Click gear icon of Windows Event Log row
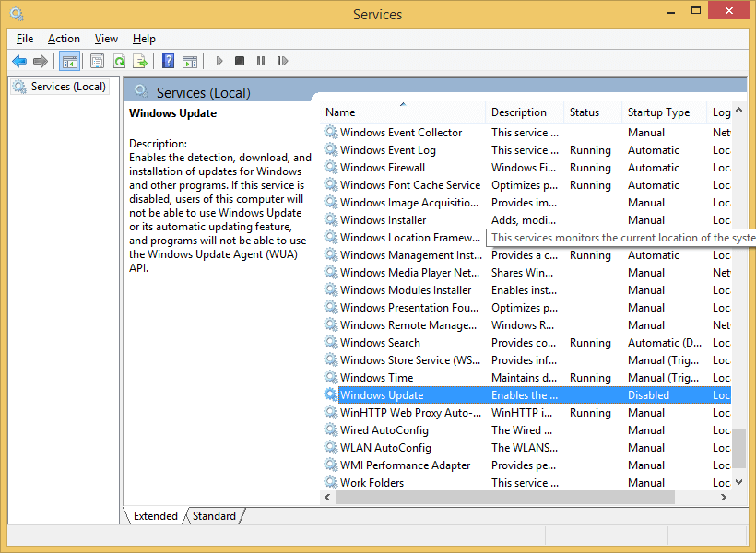 pos(331,149)
